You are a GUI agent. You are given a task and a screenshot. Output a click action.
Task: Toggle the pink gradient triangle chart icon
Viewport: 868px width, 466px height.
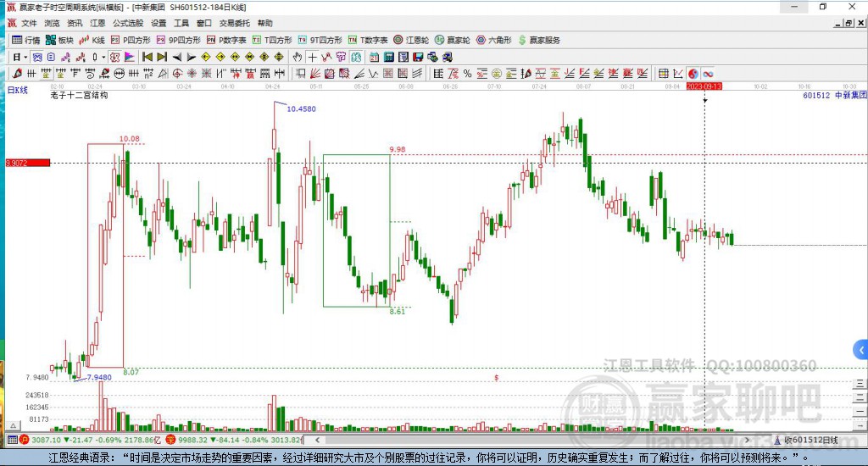130,57
